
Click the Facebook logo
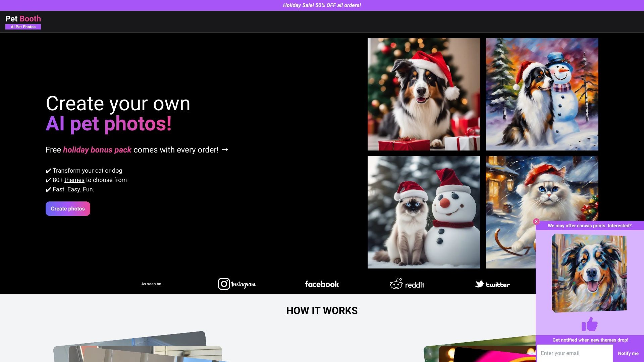(x=322, y=284)
